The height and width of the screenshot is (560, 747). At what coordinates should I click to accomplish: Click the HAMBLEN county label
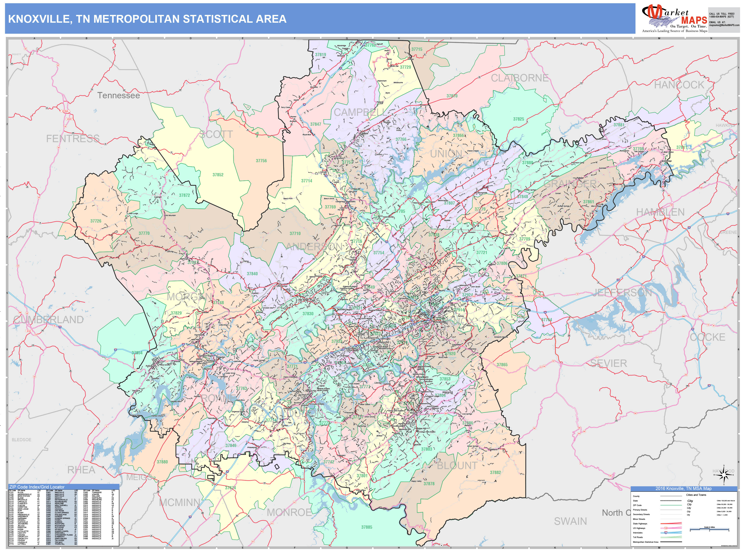(660, 212)
